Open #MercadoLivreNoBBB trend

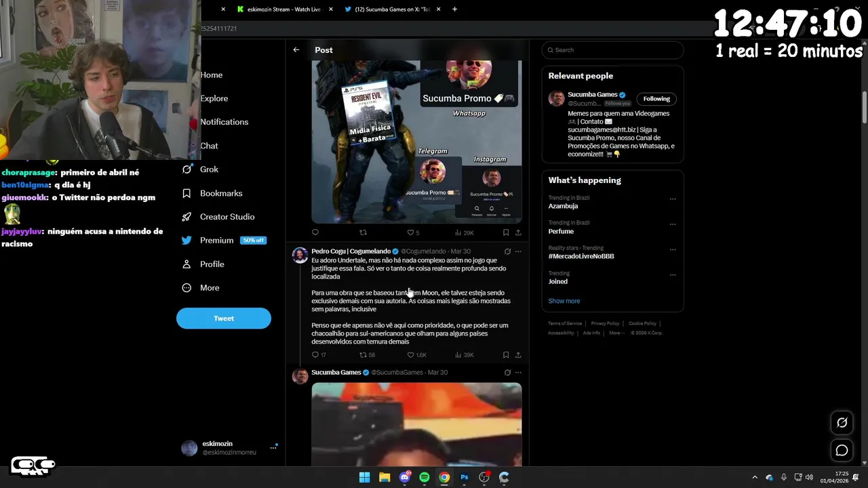pos(581,256)
